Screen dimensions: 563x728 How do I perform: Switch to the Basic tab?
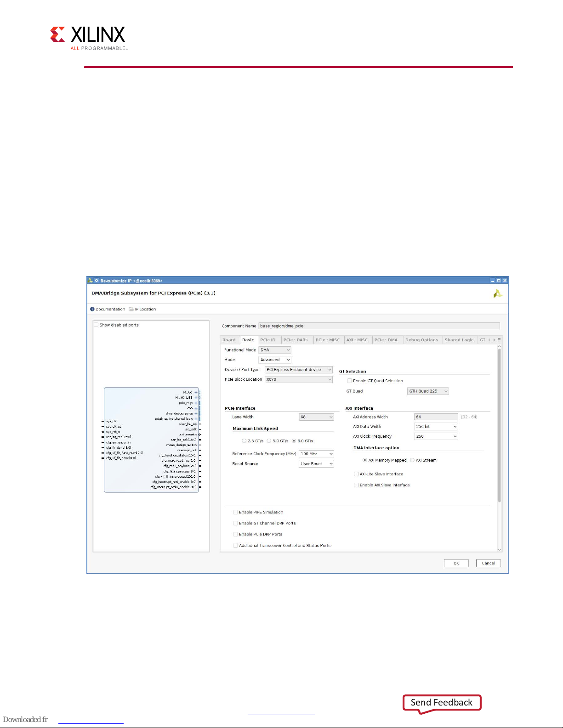point(248,340)
